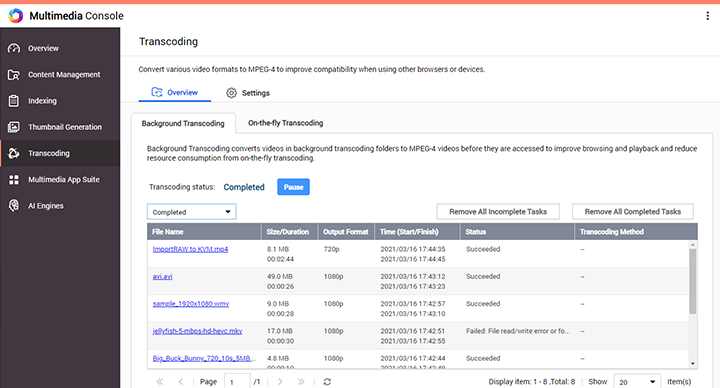
Task: Open the Overview gauge icon in sidebar
Action: click(14, 48)
